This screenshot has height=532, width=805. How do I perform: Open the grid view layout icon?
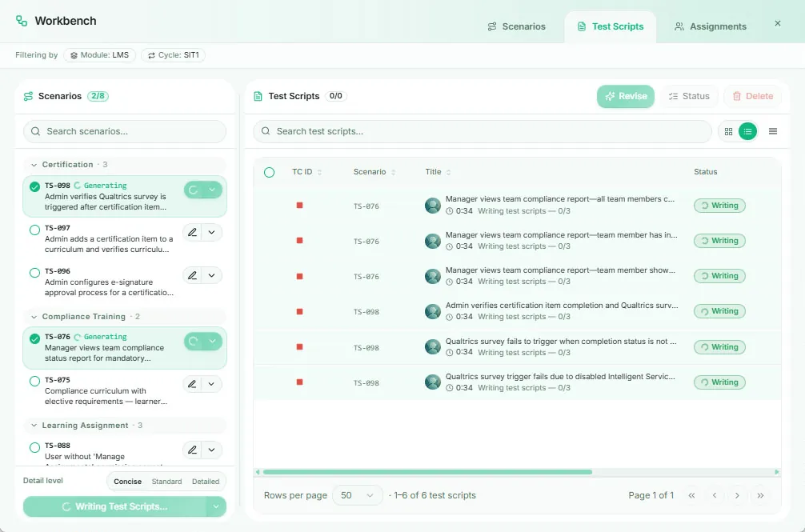coord(728,131)
